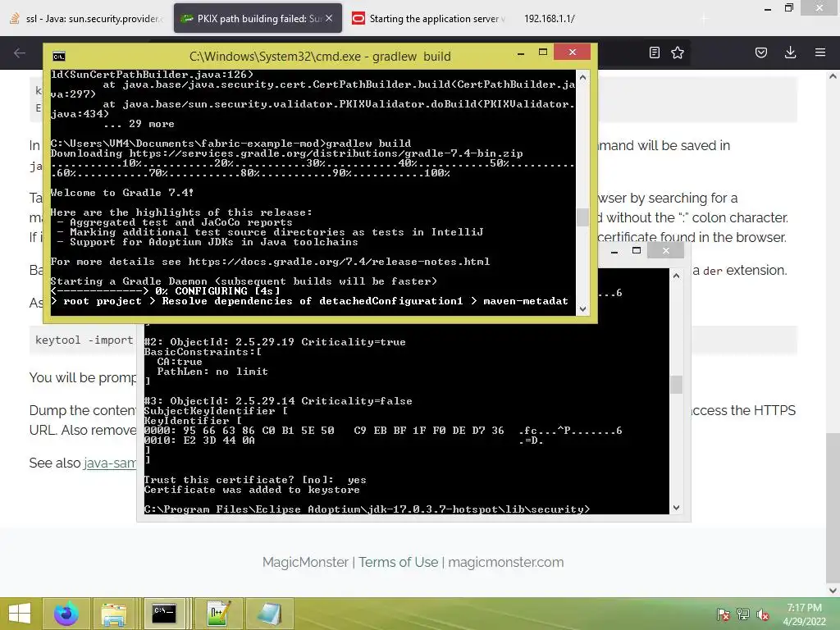Go back using the browser back arrow

tap(20, 52)
